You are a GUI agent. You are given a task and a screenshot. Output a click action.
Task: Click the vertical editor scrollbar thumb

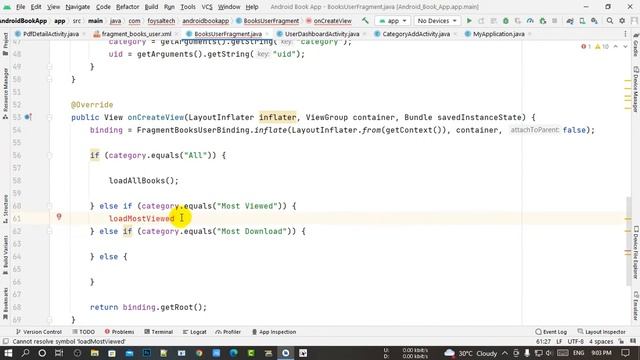click(x=629, y=241)
